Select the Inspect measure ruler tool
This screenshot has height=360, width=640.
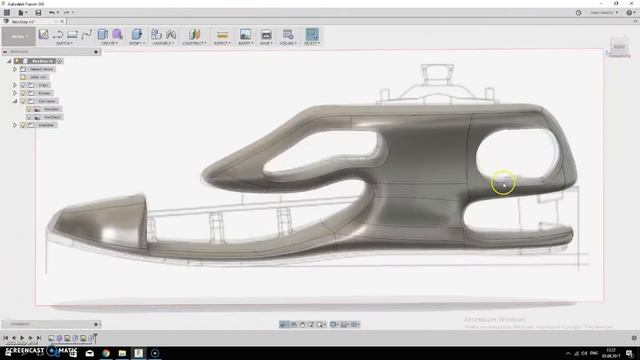click(222, 35)
